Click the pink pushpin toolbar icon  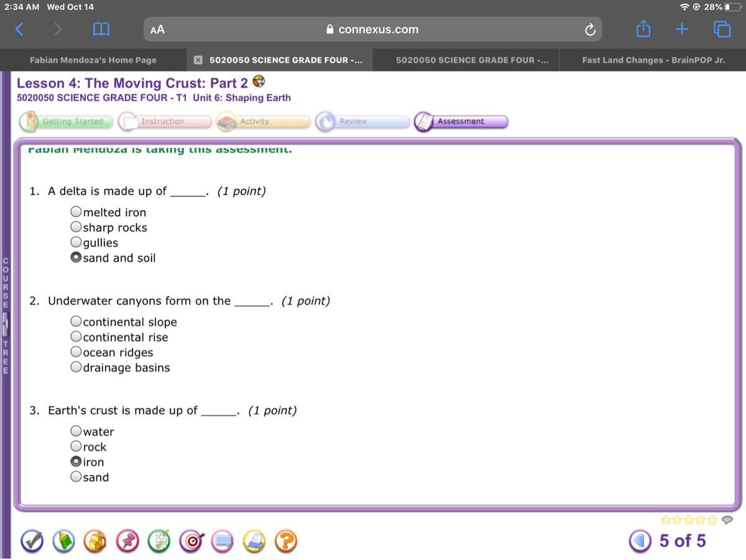(x=127, y=541)
